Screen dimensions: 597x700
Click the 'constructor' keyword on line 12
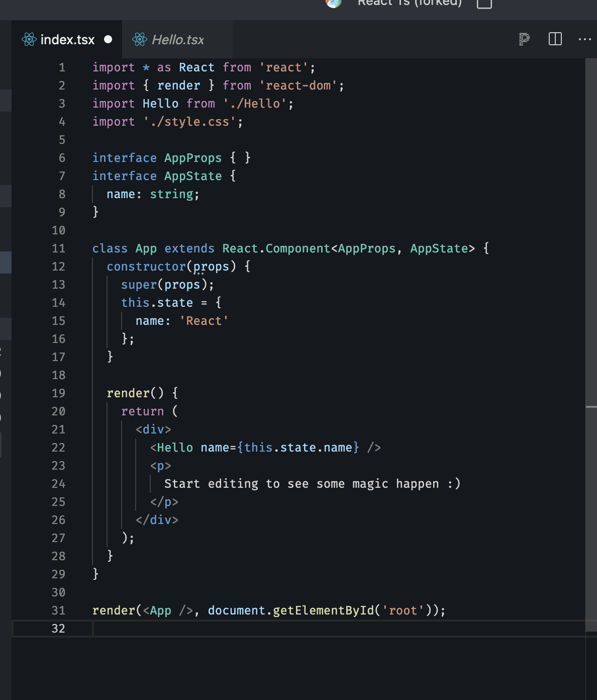(x=146, y=267)
